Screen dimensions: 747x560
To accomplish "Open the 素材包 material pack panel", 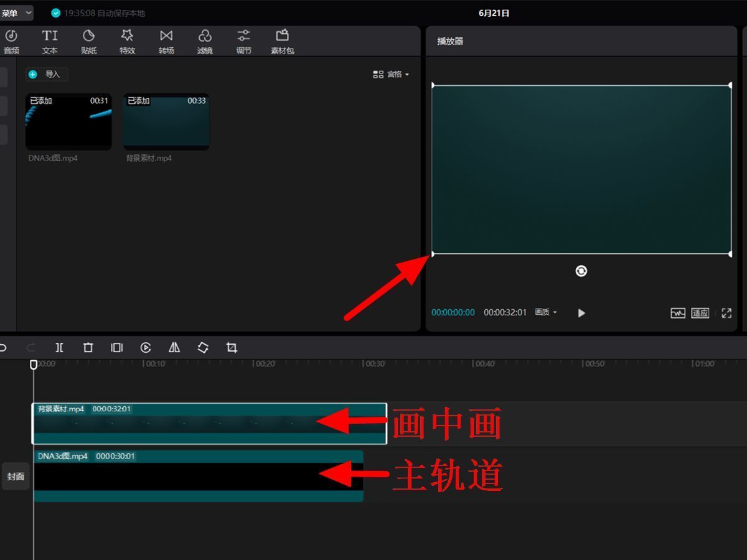I will click(x=282, y=41).
